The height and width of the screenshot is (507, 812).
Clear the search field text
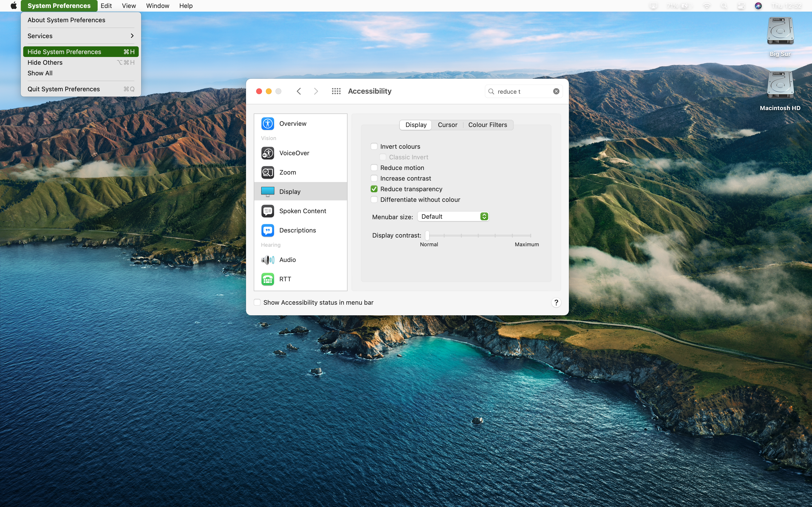[556, 92]
